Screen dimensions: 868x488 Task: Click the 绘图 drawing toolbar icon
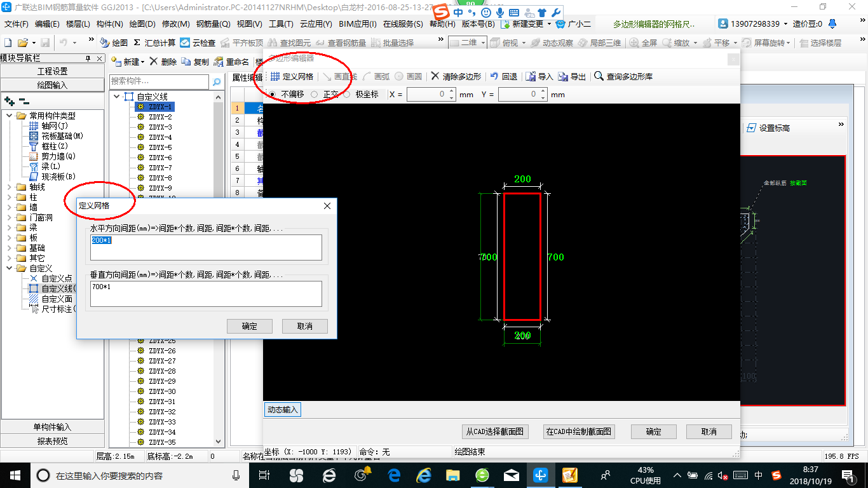(114, 43)
